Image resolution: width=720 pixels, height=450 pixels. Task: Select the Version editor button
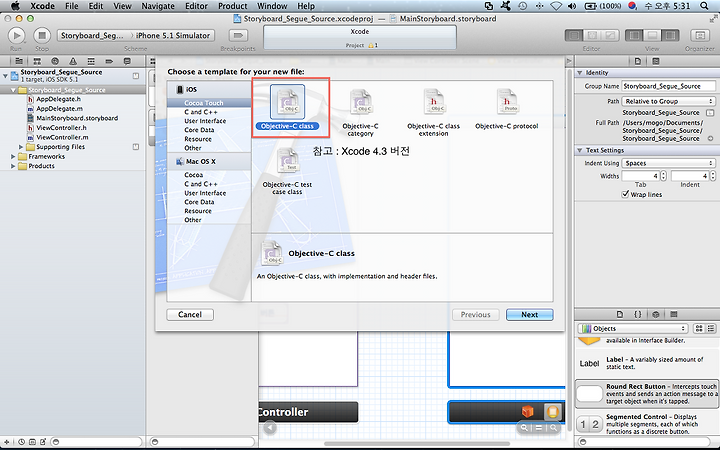click(x=610, y=35)
